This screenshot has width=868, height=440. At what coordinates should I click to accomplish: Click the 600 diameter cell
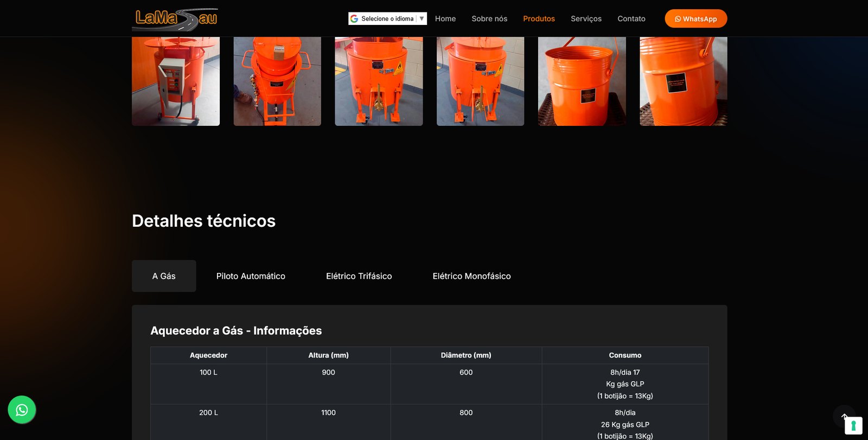pyautogui.click(x=466, y=384)
